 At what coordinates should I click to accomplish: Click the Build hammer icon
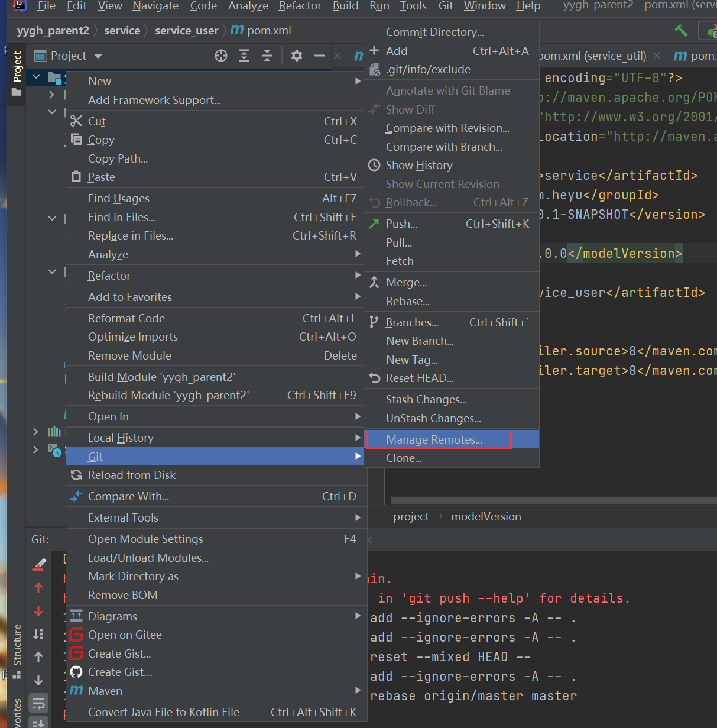coord(681,30)
